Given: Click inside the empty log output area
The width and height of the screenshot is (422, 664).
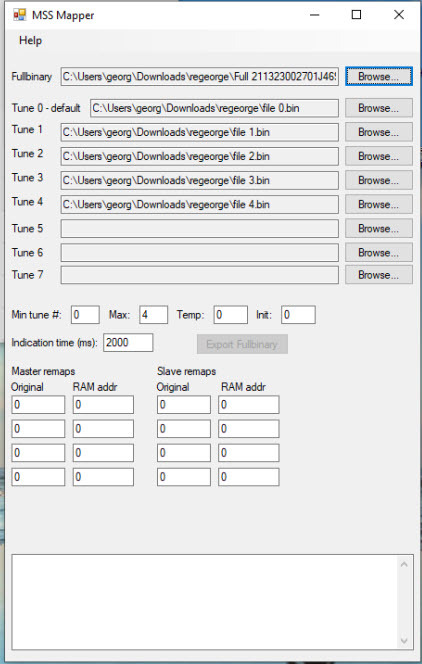Looking at the screenshot, I should 204,602.
